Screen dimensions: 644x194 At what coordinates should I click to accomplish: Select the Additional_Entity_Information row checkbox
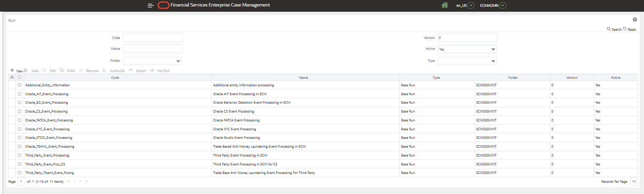20,85
